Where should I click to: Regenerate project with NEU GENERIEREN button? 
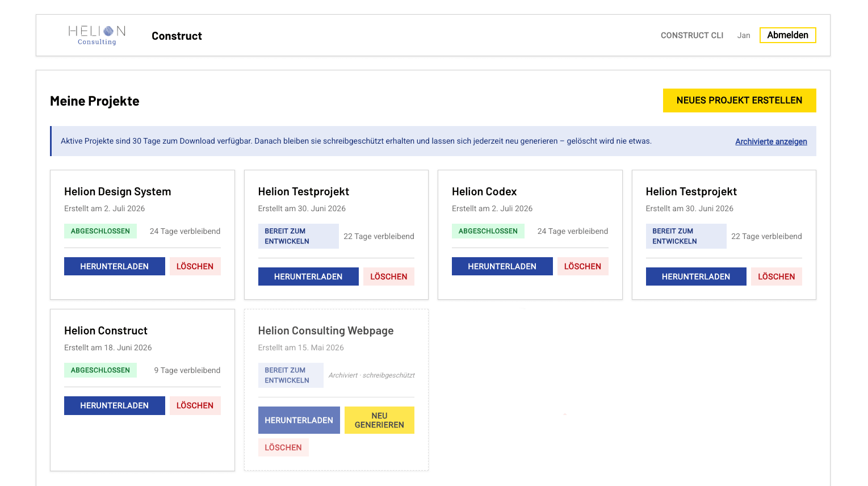(x=379, y=420)
